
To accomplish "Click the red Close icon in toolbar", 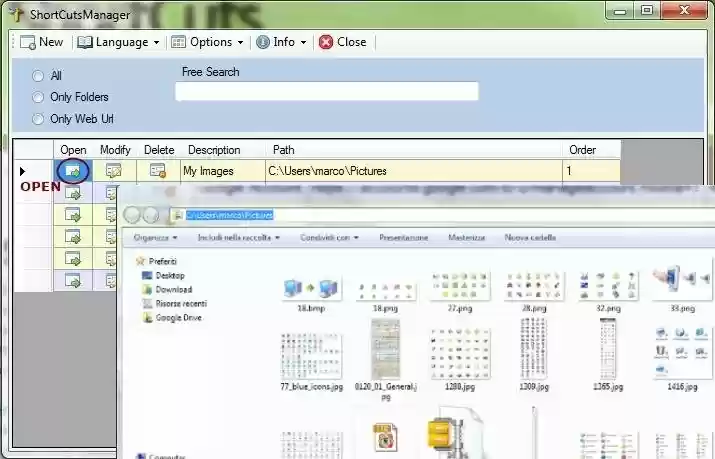I will 326,42.
